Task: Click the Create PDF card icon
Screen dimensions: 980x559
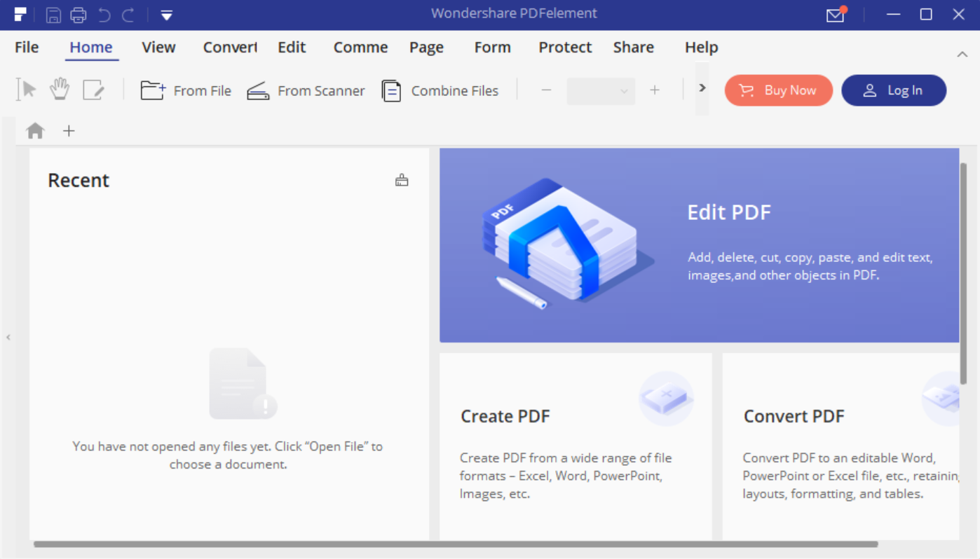Action: [666, 398]
